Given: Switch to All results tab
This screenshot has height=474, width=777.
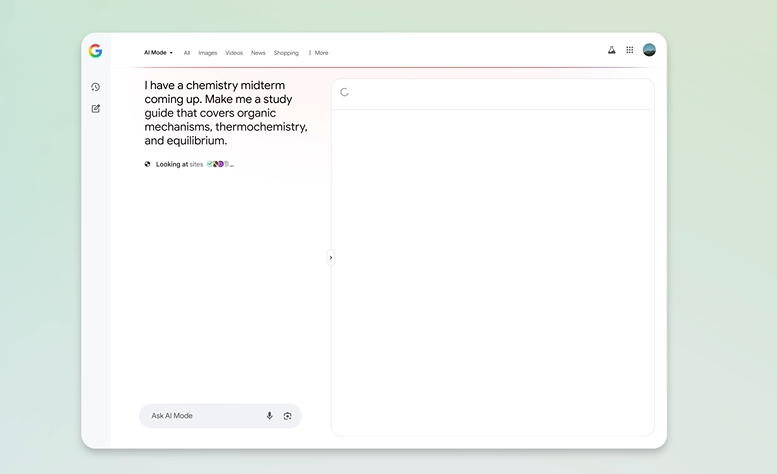Looking at the screenshot, I should tap(187, 53).
